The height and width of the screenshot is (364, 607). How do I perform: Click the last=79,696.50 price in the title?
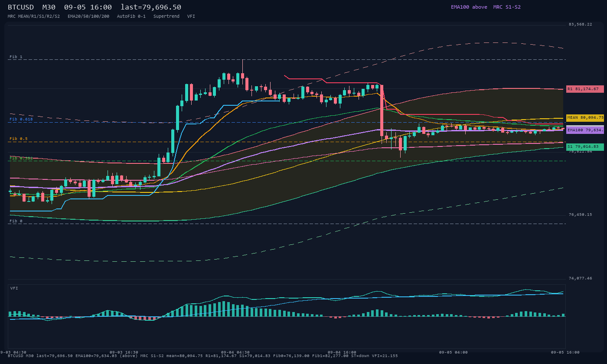[151, 7]
